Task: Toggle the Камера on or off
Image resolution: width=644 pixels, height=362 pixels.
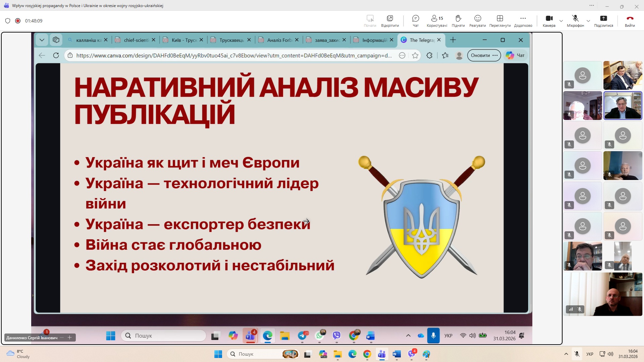Action: pos(549,21)
